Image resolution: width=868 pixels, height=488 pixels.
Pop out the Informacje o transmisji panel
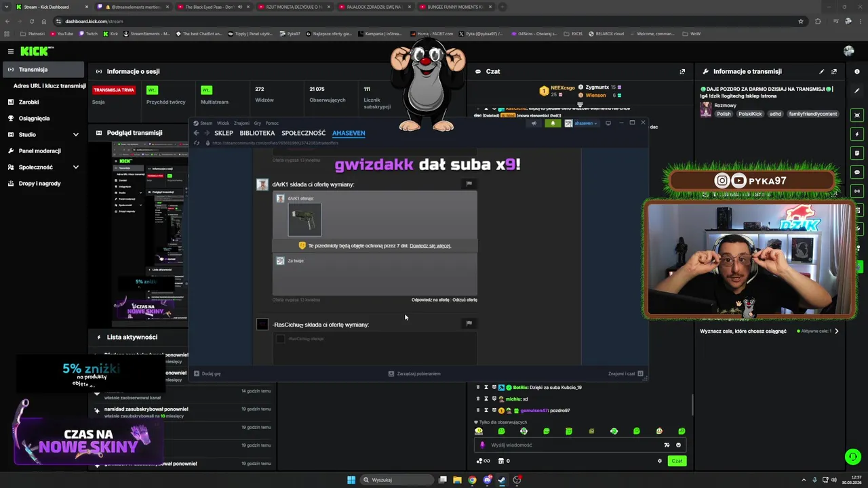tap(834, 71)
